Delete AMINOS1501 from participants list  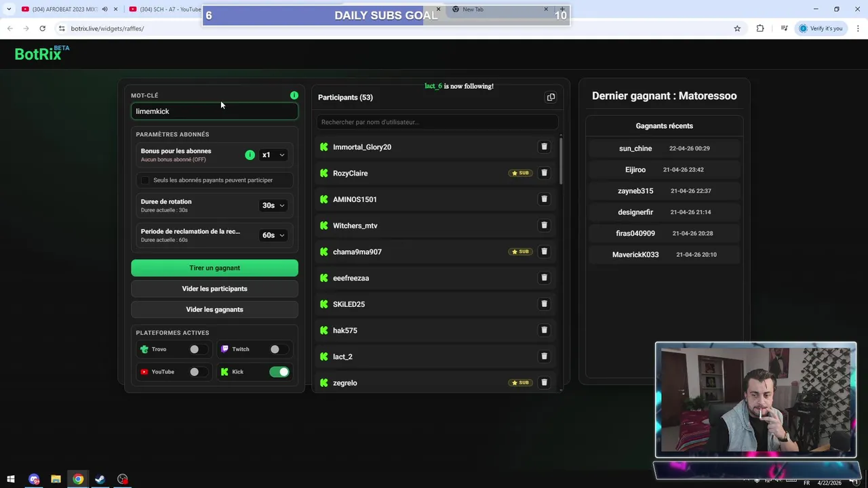tap(544, 199)
